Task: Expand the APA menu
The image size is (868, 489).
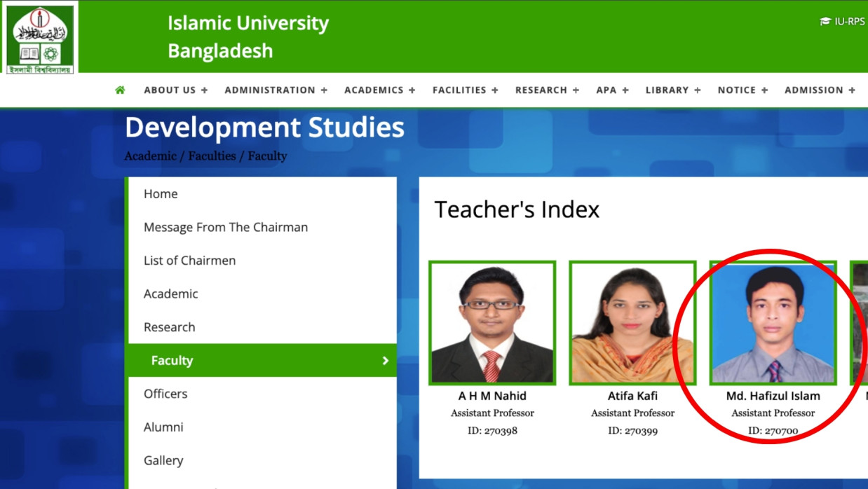Action: 613,90
